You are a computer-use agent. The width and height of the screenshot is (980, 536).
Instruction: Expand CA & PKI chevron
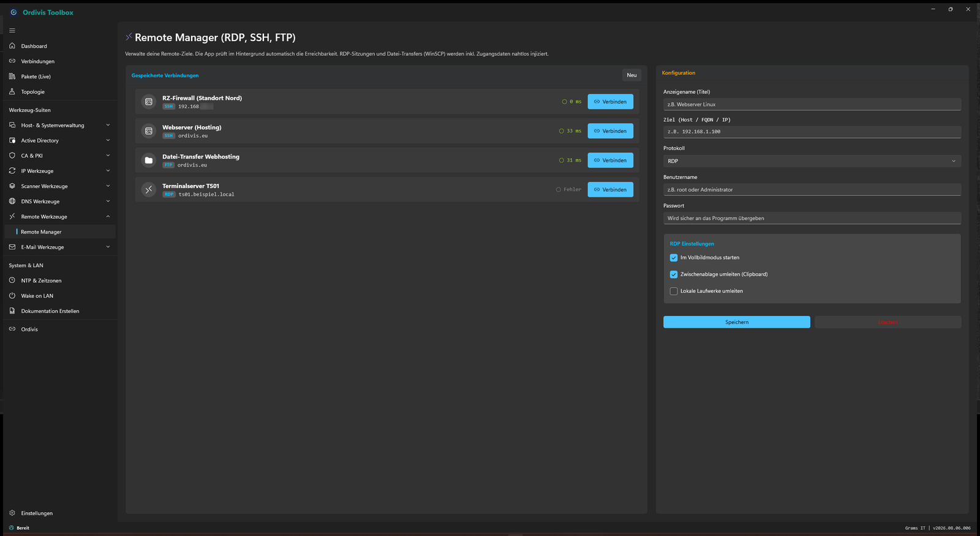[108, 156]
